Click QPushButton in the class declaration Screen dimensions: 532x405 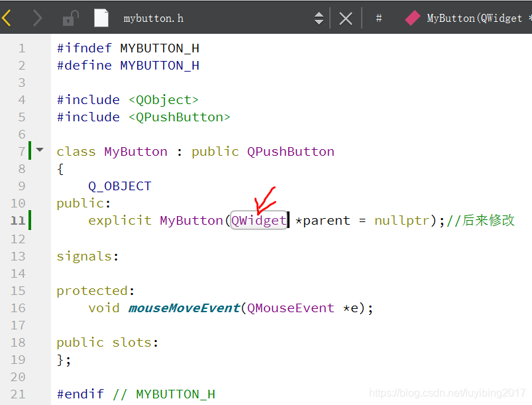click(x=291, y=151)
